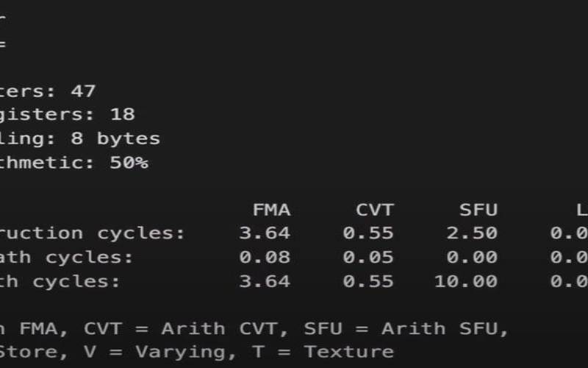The image size is (588, 368).
Task: Click the 'ruction cycles:' row label
Action: coord(93,233)
